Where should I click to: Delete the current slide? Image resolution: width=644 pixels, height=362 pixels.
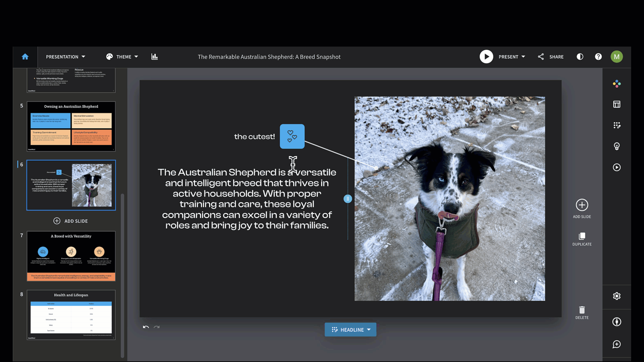pos(582,313)
